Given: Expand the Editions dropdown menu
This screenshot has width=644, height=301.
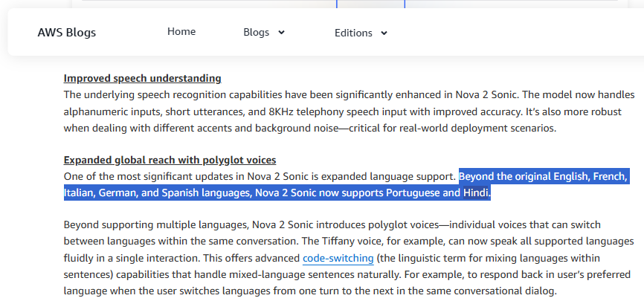Looking at the screenshot, I should (361, 33).
